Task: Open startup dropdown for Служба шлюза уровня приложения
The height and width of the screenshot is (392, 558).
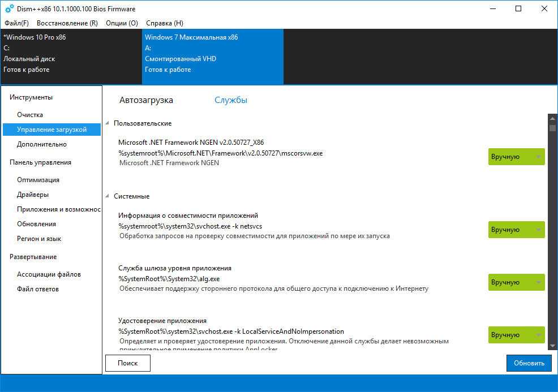Action: pos(516,282)
